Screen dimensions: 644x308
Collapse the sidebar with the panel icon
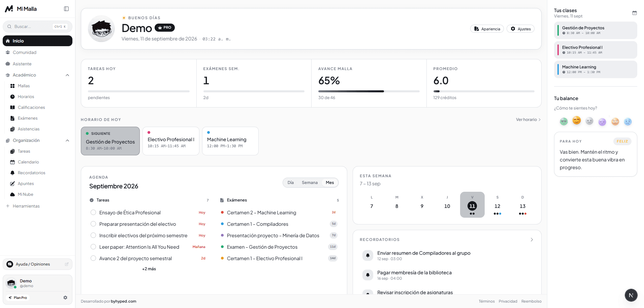click(x=66, y=9)
